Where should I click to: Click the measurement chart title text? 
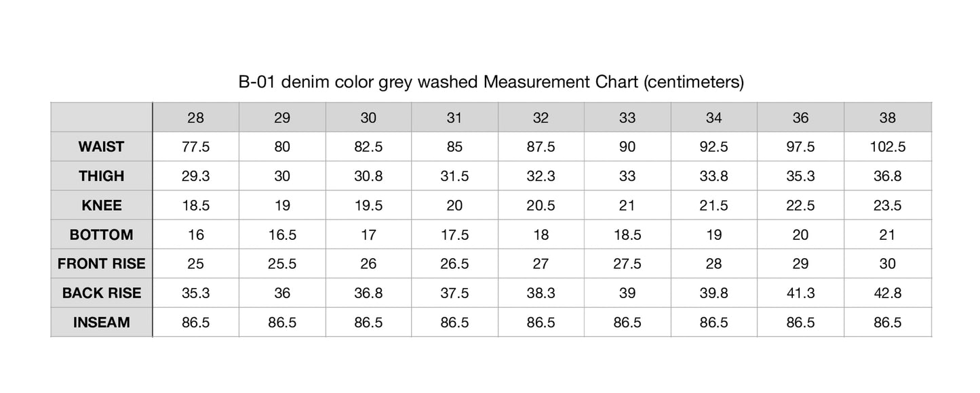pyautogui.click(x=491, y=83)
